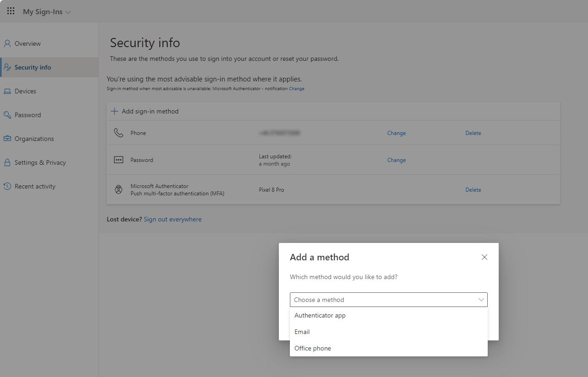Click Change link for Phone method

(397, 133)
